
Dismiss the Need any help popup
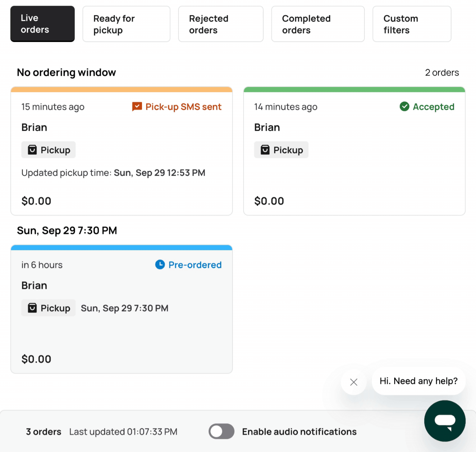coord(354,382)
